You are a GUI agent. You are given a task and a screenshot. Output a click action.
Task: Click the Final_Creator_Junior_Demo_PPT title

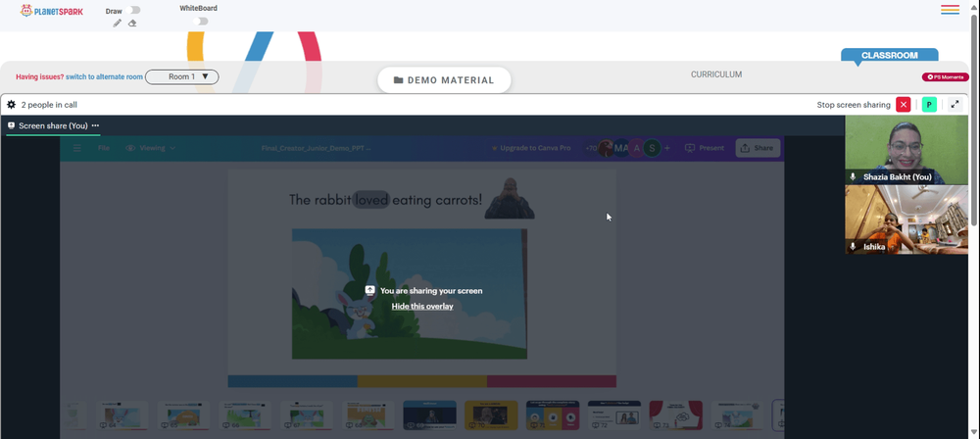pos(317,148)
